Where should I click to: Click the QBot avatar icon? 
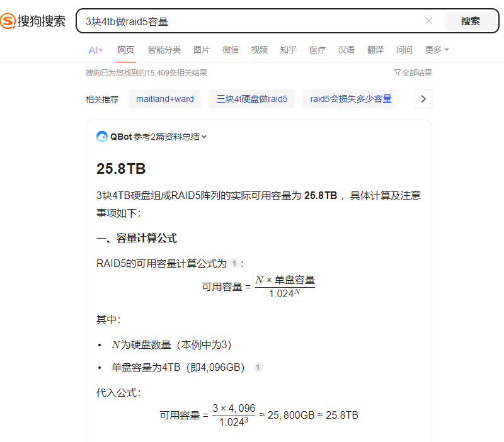click(102, 137)
